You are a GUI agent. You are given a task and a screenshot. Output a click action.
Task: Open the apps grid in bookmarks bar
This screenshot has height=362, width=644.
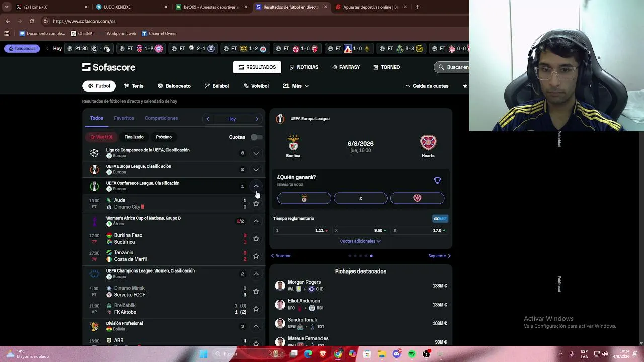[x=7, y=34]
